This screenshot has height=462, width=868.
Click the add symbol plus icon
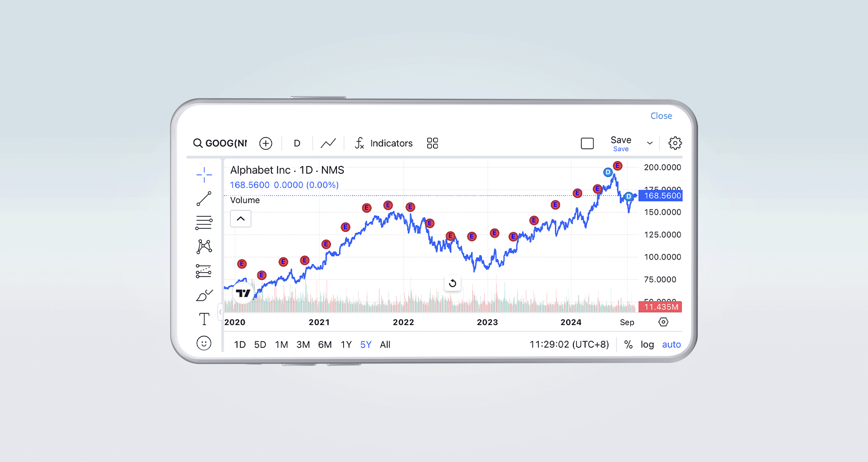tap(265, 143)
